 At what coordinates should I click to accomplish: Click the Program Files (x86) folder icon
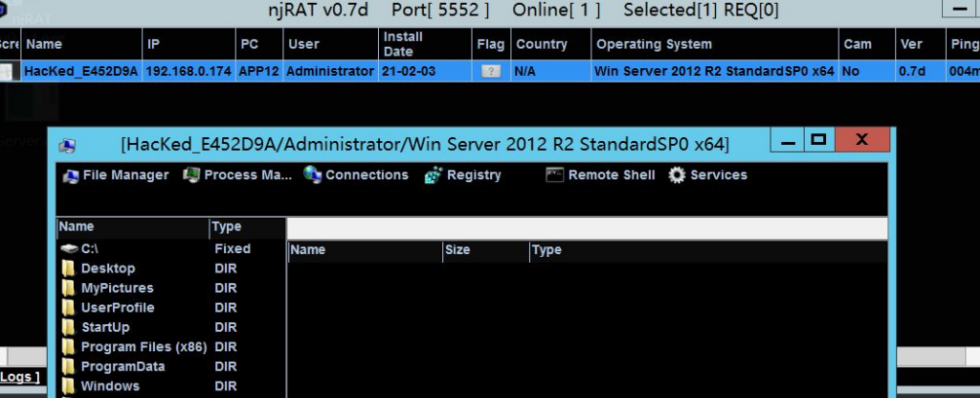[68, 346]
